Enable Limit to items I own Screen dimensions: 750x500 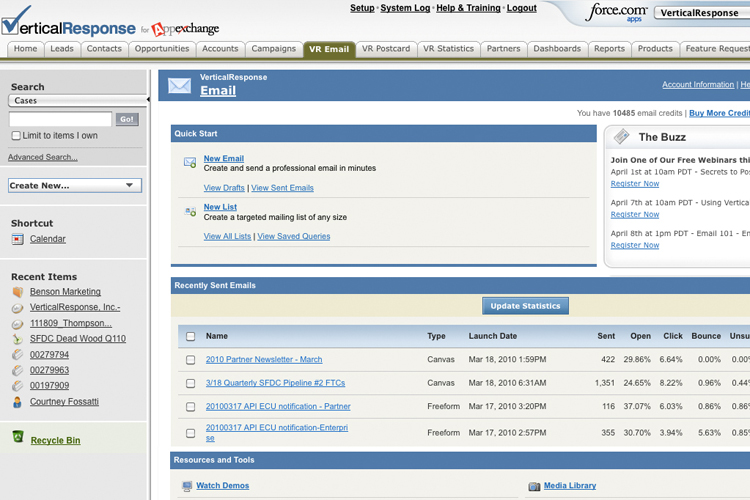[15, 136]
